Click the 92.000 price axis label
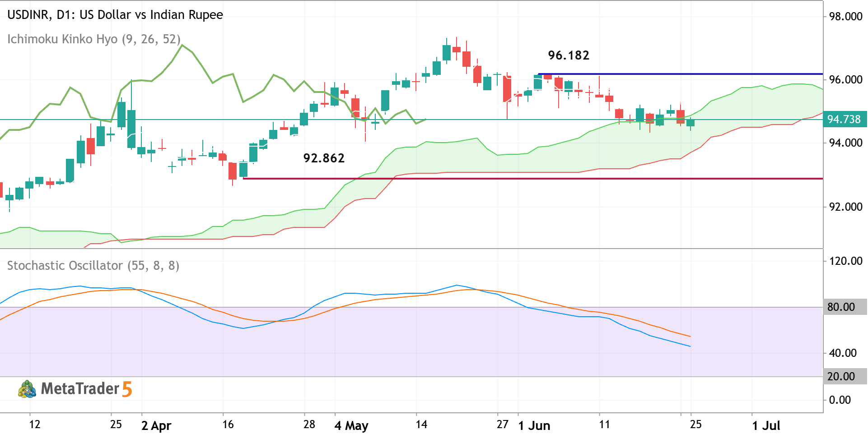This screenshot has height=434, width=868. [x=846, y=207]
